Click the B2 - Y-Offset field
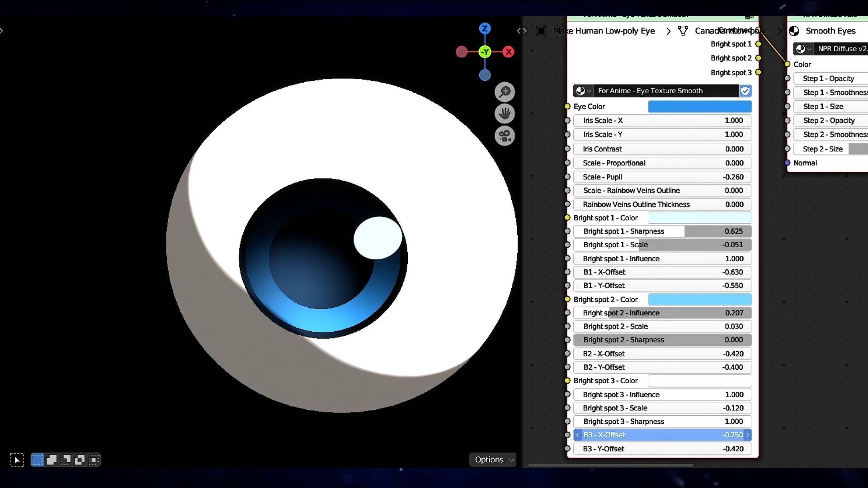Screen dimensions: 868x488 pyautogui.click(x=662, y=367)
